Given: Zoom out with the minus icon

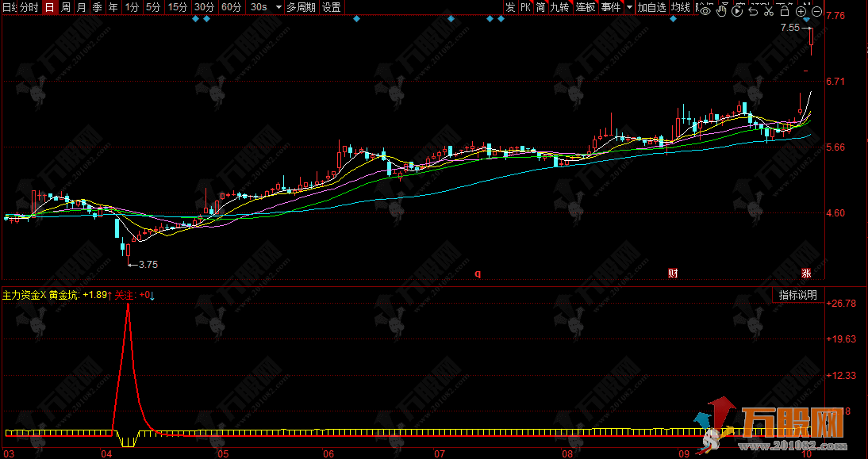Looking at the screenshot, I should [816, 11].
